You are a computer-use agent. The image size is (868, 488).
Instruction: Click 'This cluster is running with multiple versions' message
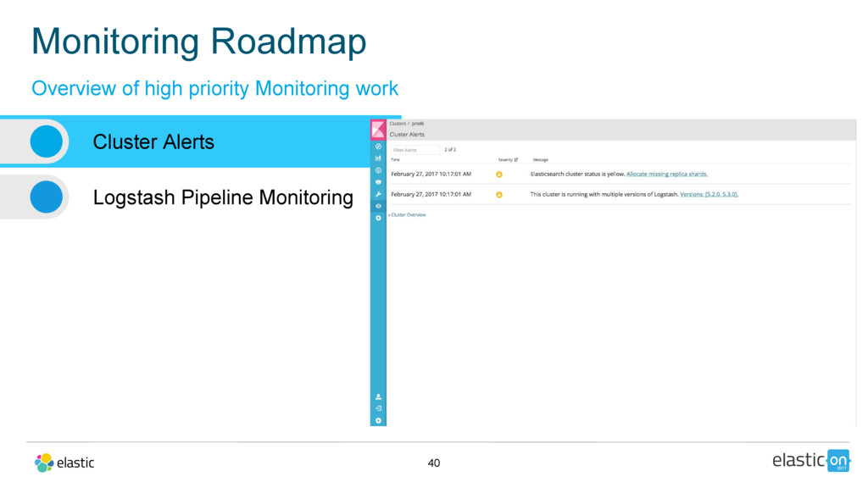[x=604, y=194]
